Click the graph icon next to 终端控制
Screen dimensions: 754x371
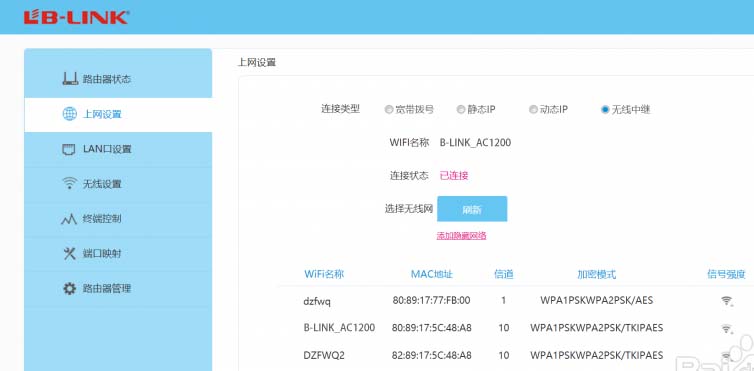69,219
